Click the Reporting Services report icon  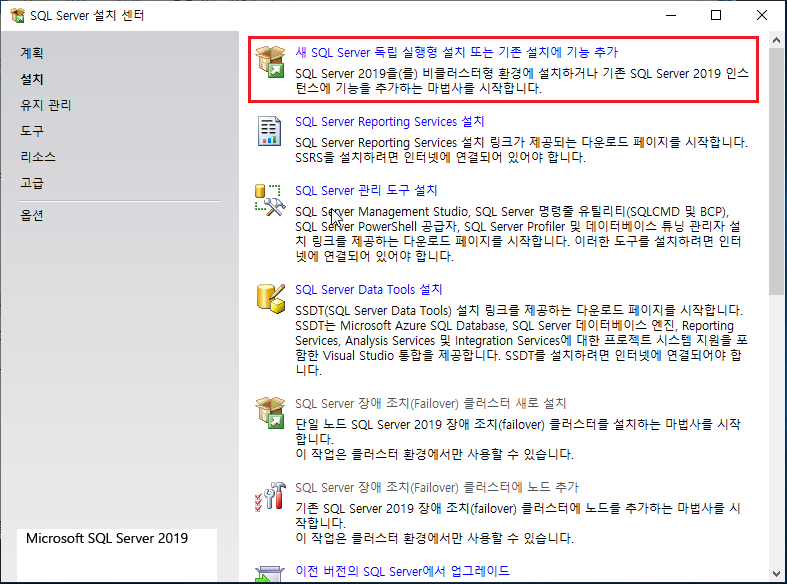tap(269, 131)
